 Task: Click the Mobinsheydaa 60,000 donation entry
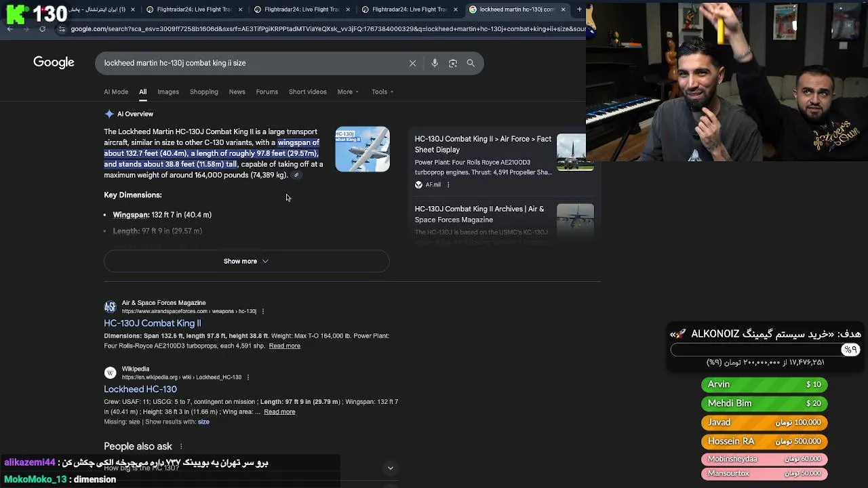(x=764, y=459)
